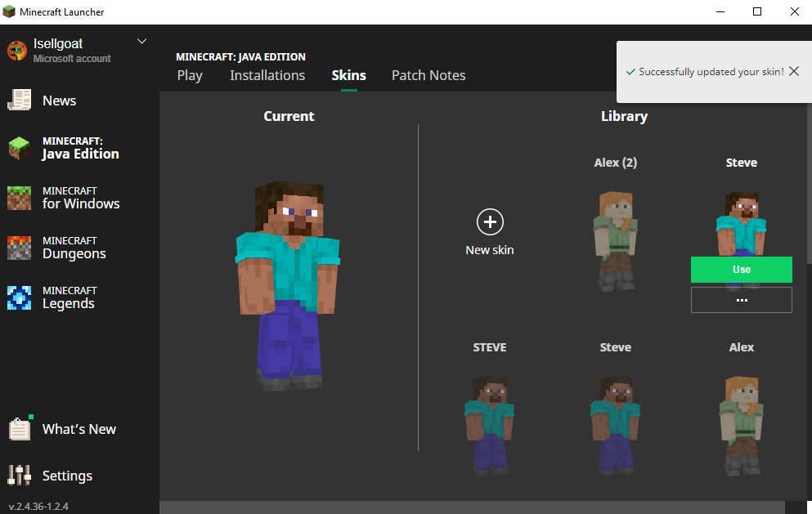Open the three-dots options for Steve skin
The width and height of the screenshot is (812, 514).
741,300
